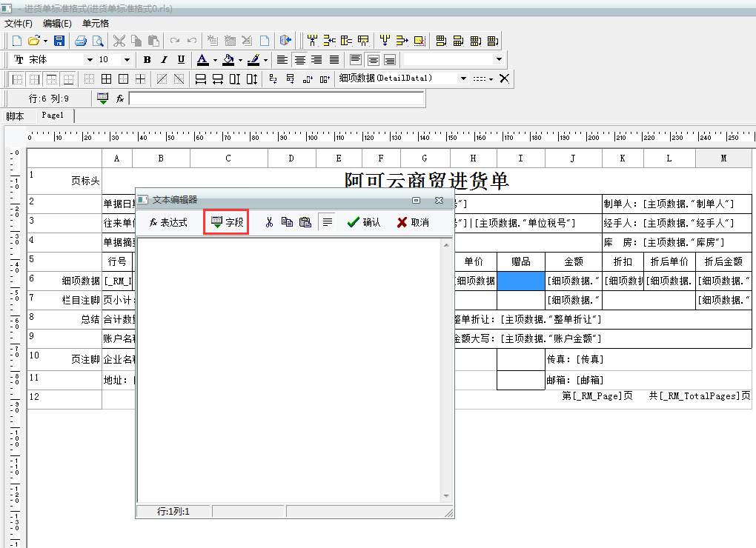This screenshot has height=548, width=756.
Task: Open the 表达式 expression tool in editor dialog
Action: [x=168, y=222]
